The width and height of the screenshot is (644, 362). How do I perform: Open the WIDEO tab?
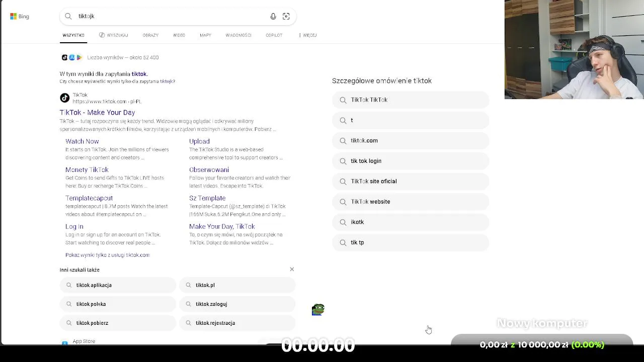point(179,35)
